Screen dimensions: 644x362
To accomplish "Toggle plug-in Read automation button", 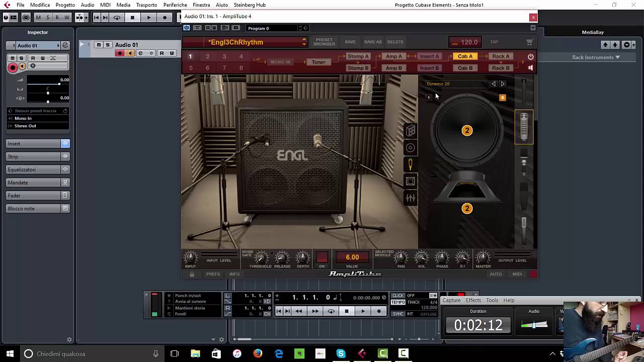I will click(208, 28).
